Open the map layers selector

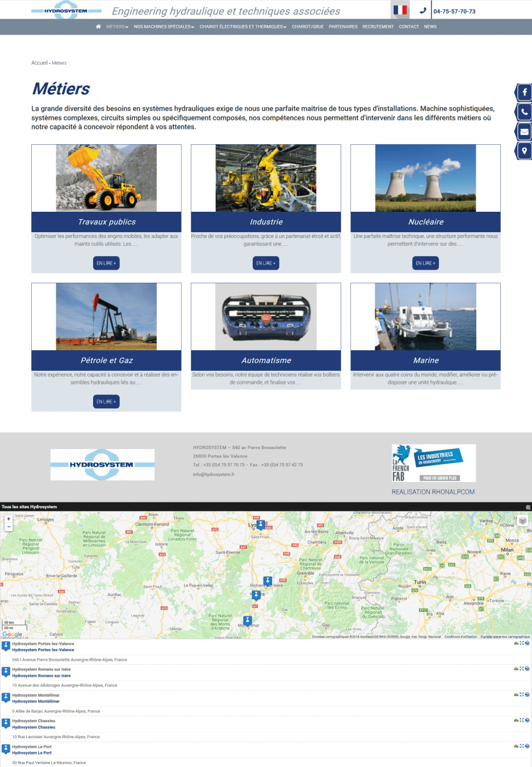pos(523,520)
